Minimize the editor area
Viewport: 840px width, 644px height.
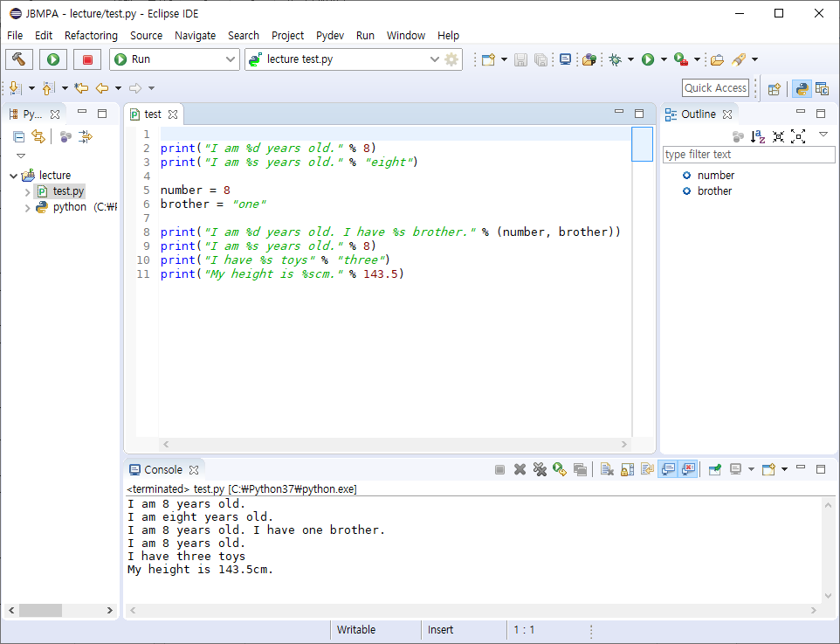click(619, 112)
